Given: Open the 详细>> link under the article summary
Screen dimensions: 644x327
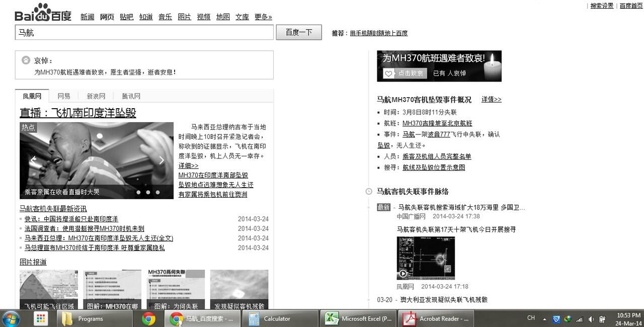Looking at the screenshot, I should click(189, 166).
